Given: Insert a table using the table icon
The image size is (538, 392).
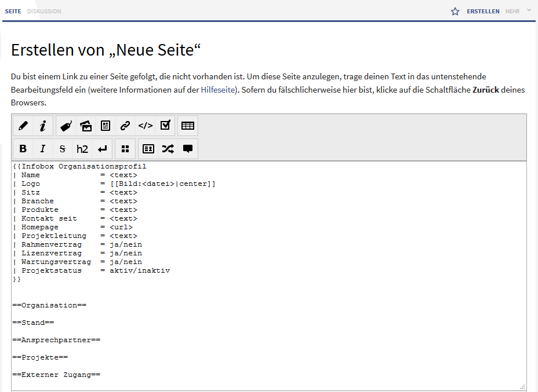Looking at the screenshot, I should pyautogui.click(x=188, y=126).
